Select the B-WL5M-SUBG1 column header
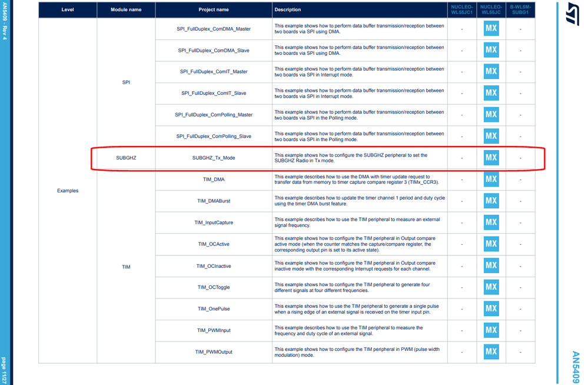Screen dimensions: 588x385 tap(520, 10)
